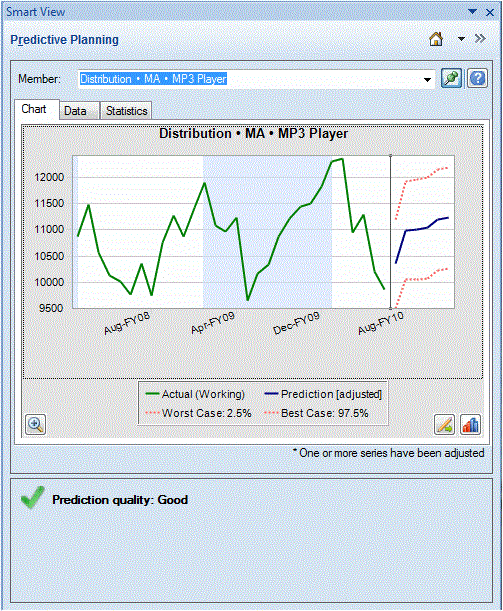Click the Apr-FY09 axis label

point(213,323)
